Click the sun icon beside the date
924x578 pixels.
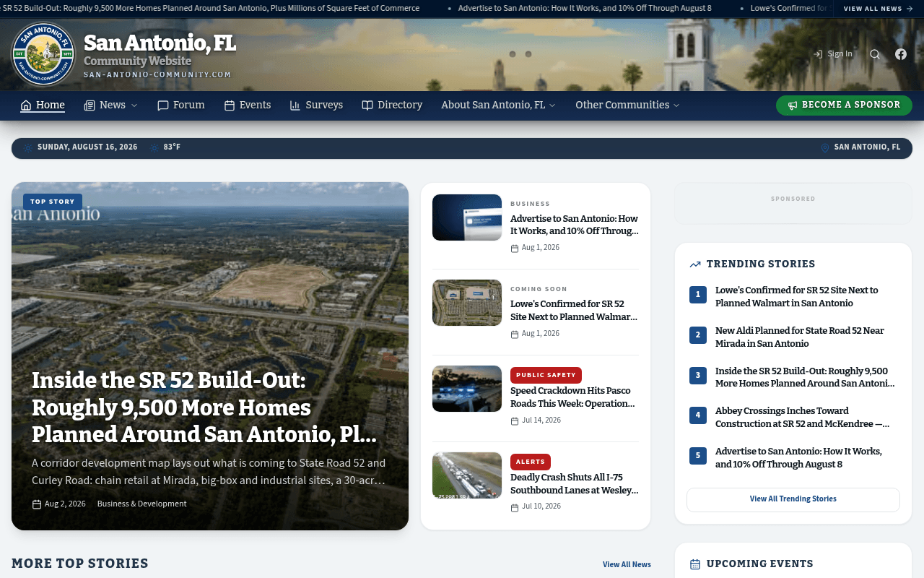coord(28,147)
